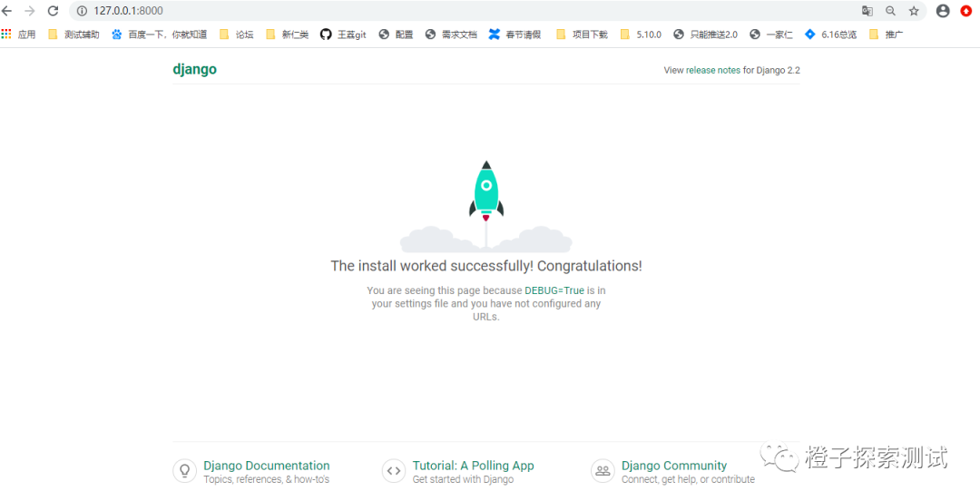Reload the page with the refresh icon

[x=54, y=11]
